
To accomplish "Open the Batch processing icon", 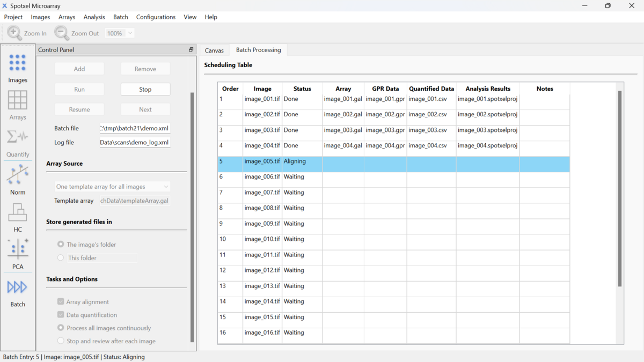I will tap(17, 287).
